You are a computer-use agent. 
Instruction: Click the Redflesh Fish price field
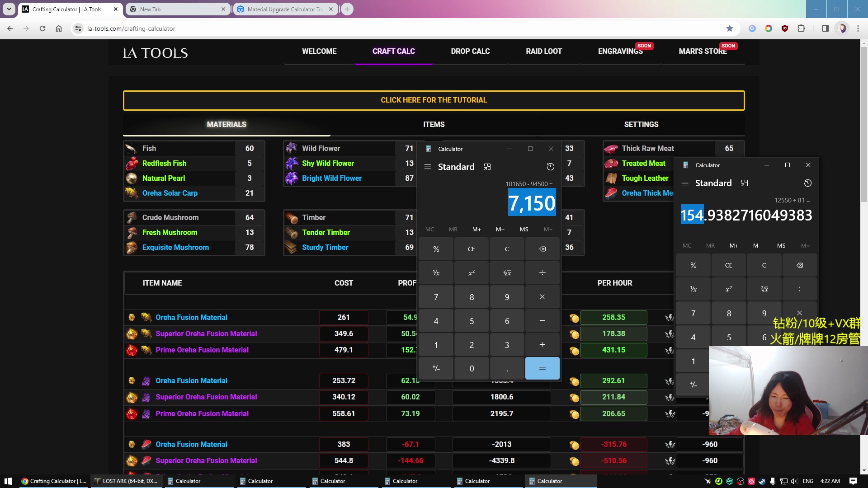click(249, 163)
